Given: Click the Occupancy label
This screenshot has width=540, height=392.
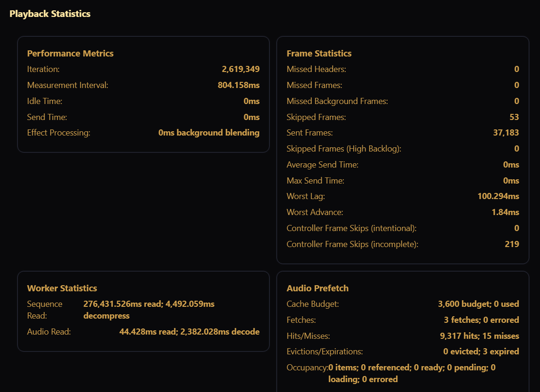Looking at the screenshot, I should [x=307, y=368].
